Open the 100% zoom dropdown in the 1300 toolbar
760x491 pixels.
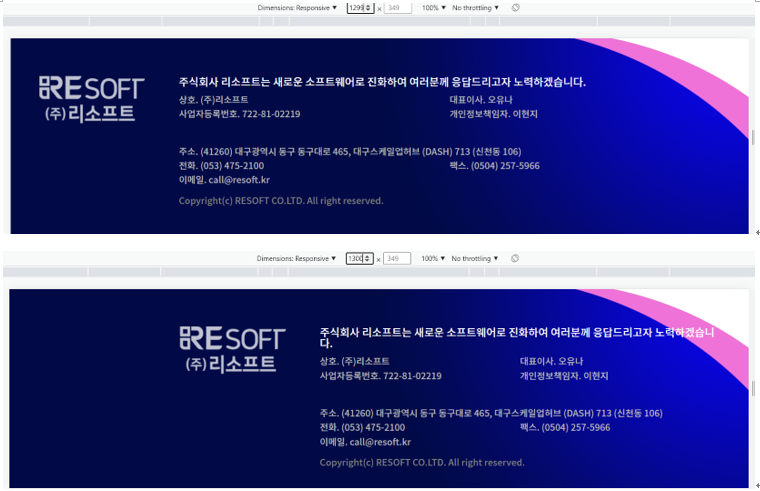432,258
